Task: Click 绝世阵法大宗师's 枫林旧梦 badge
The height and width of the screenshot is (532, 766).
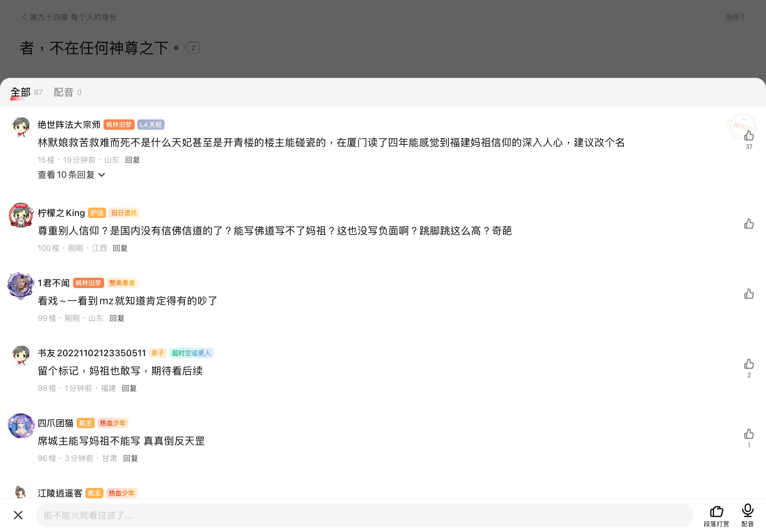Action: point(119,125)
